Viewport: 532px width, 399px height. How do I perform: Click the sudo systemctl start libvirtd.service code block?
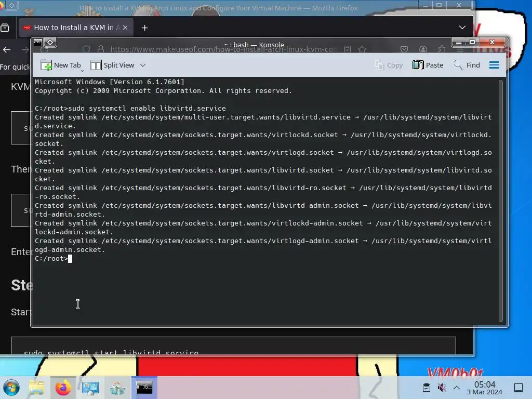(233, 346)
